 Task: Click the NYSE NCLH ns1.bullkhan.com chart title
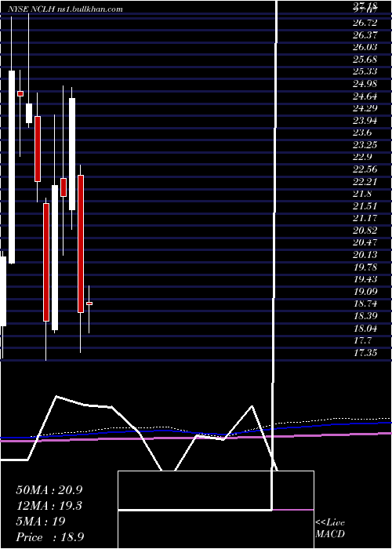(x=65, y=9)
